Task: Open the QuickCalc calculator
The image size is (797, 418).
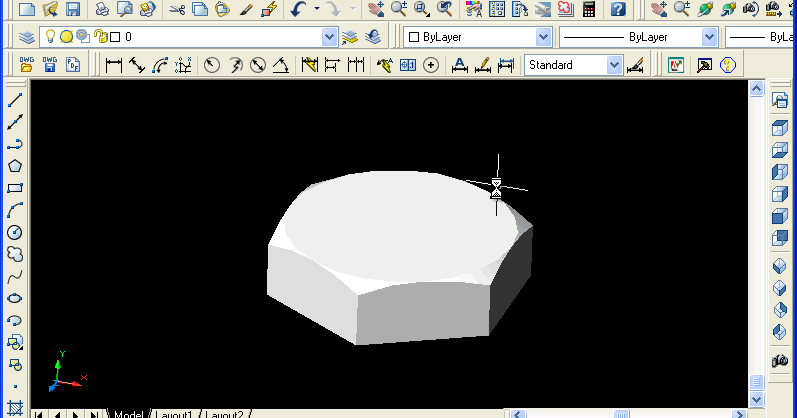Action: [x=589, y=9]
